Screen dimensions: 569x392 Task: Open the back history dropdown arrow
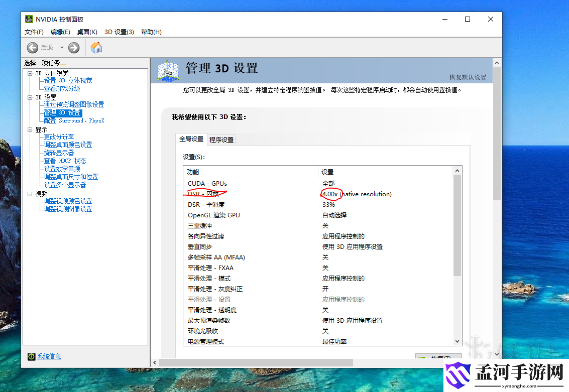(62, 48)
